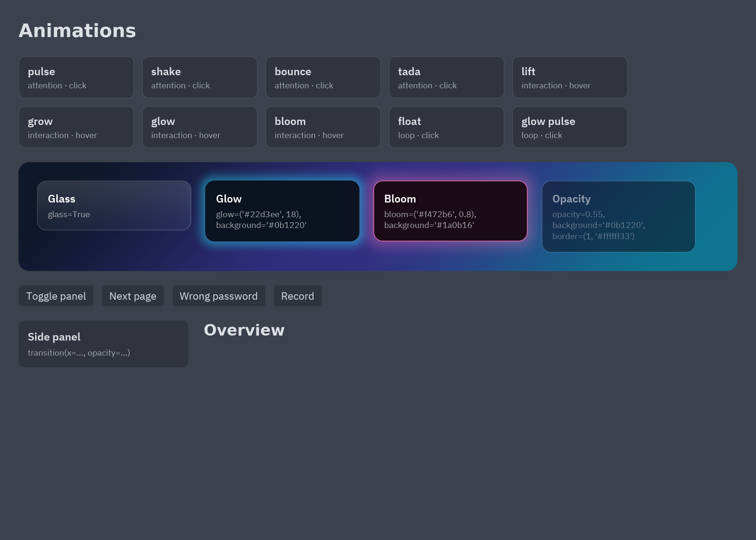Select the faded Opacity card
756x540 pixels.
[x=619, y=216]
